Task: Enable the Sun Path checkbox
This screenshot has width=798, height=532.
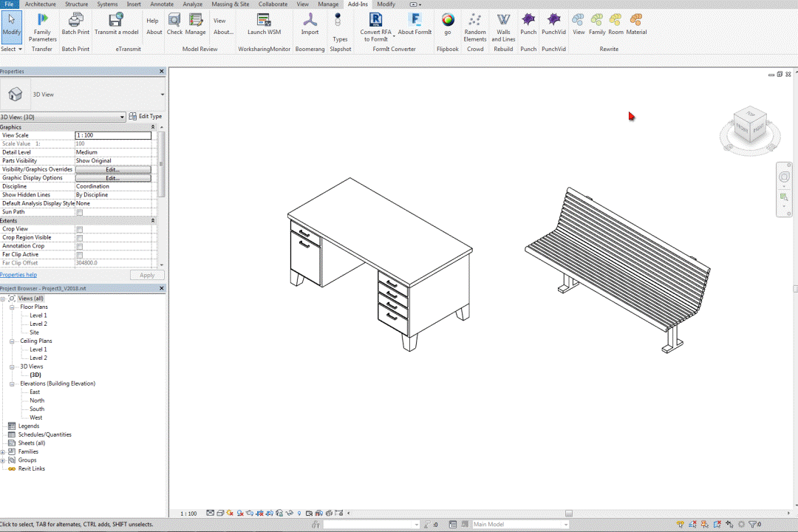Action: tap(80, 212)
